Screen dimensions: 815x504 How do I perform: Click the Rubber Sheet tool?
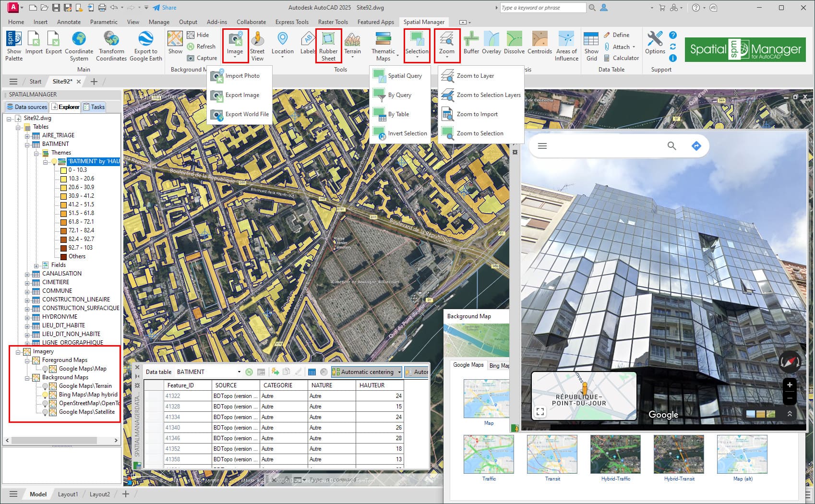pos(328,46)
